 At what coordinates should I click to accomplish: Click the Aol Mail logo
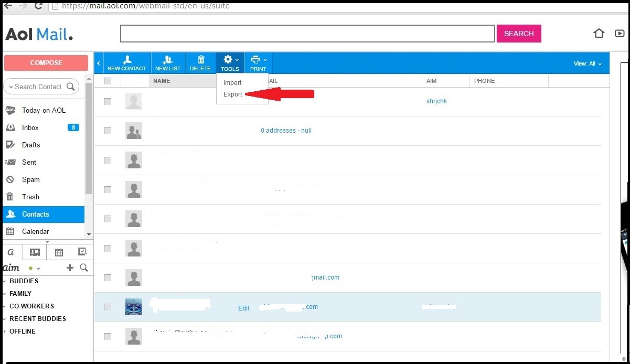coord(39,34)
